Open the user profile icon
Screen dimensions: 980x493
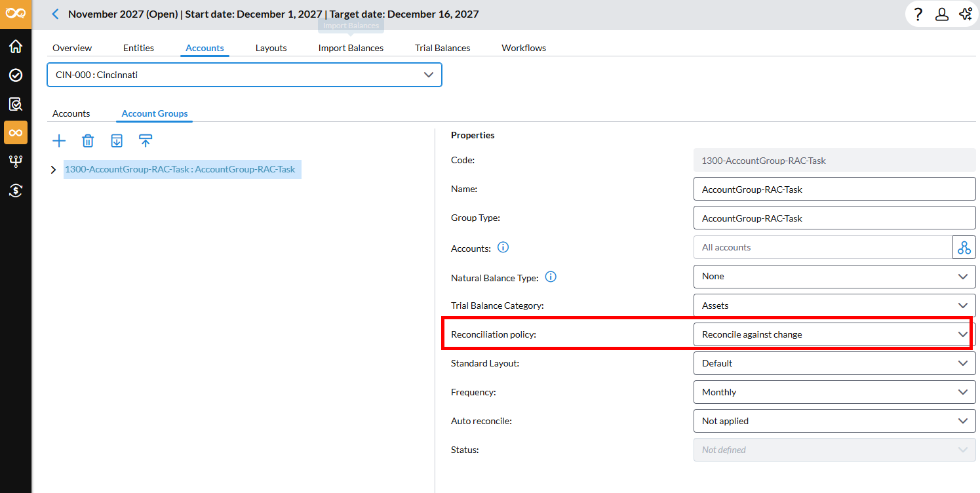click(942, 14)
